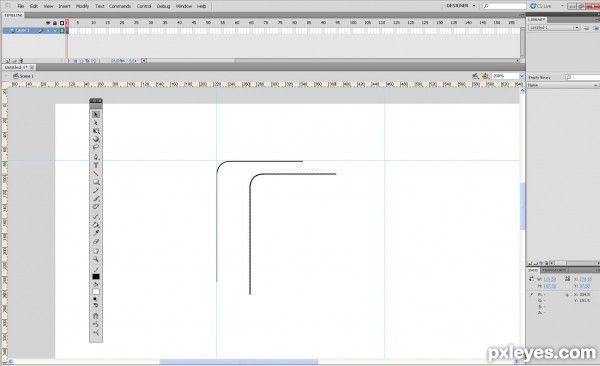Click the black Stroke color swatch
600x366 pixels.
tap(96, 276)
